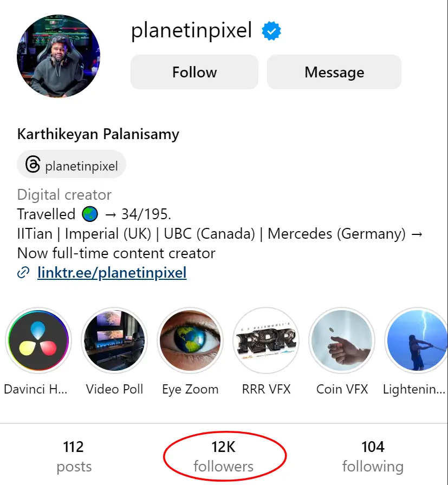View the 12K followers list
The height and width of the screenshot is (485, 448).
click(x=224, y=456)
